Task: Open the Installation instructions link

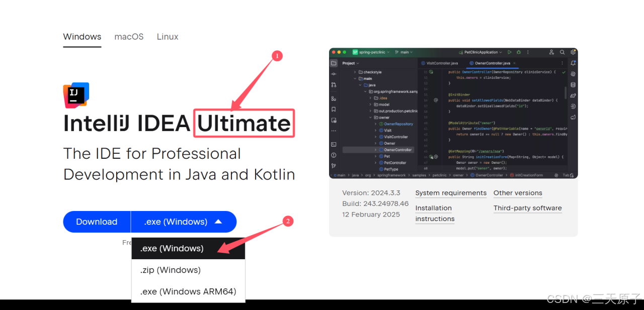Action: (435, 214)
